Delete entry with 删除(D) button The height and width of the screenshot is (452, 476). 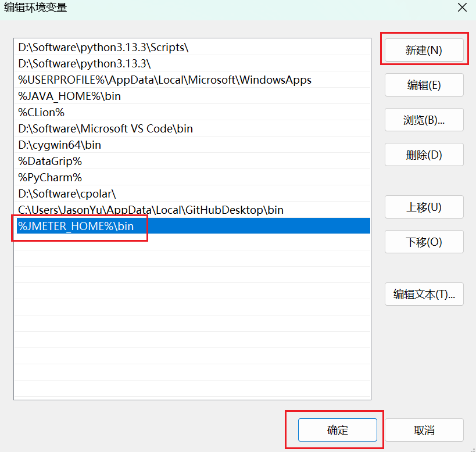tap(424, 155)
